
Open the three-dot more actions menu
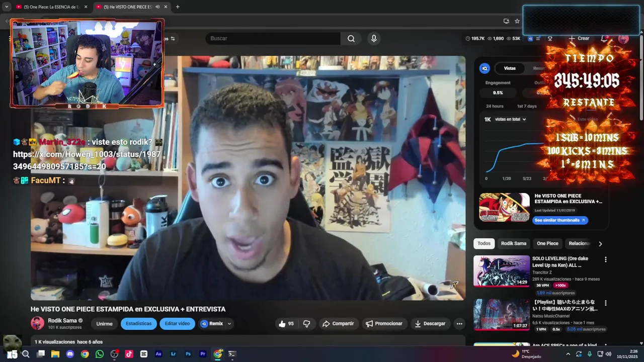(459, 324)
